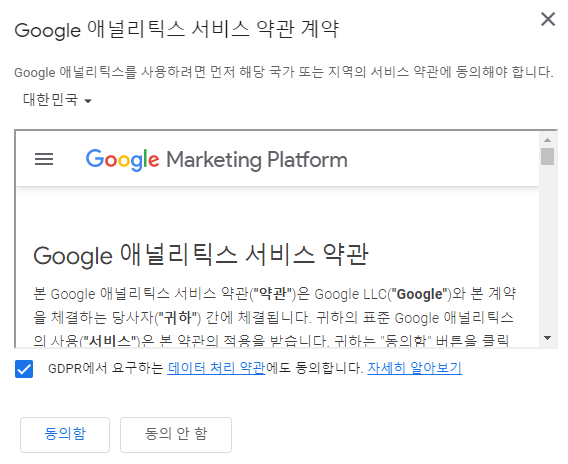Open the 데이터 처리 약관 link
The width and height of the screenshot is (568, 464).
click(x=216, y=368)
